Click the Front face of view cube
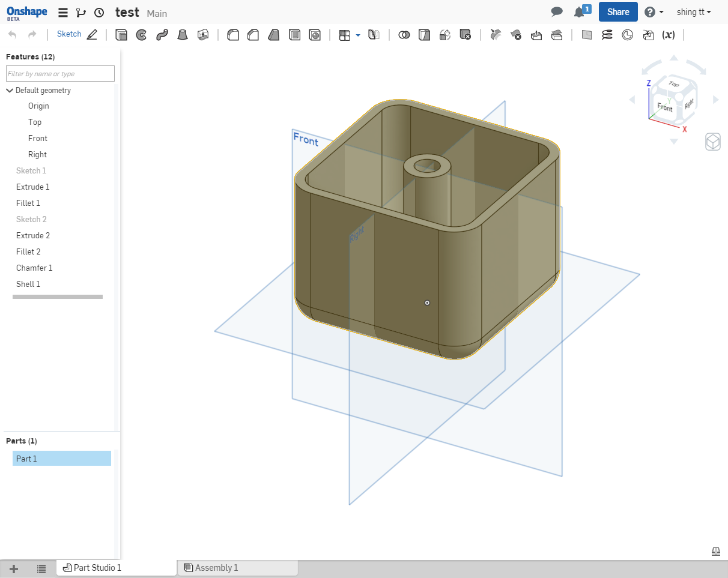Image resolution: width=728 pixels, height=578 pixels. (x=664, y=107)
